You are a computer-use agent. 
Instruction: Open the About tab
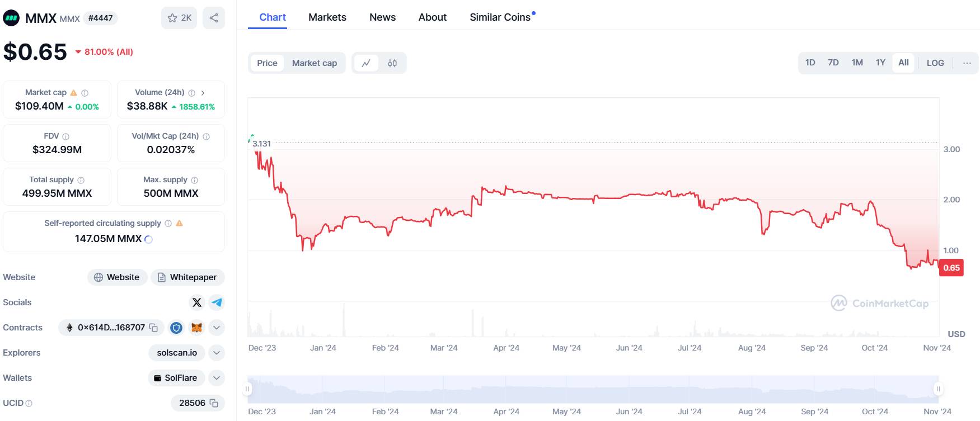point(433,17)
